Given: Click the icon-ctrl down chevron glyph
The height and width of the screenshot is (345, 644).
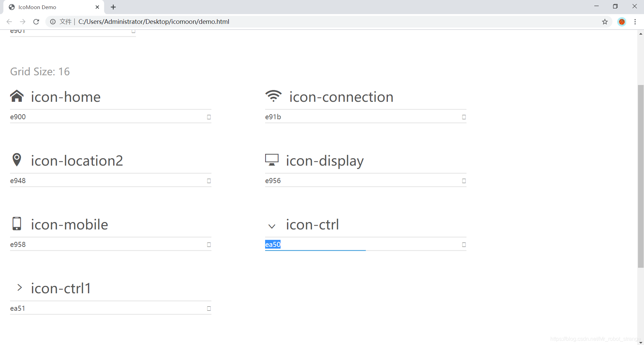Looking at the screenshot, I should click(x=272, y=226).
